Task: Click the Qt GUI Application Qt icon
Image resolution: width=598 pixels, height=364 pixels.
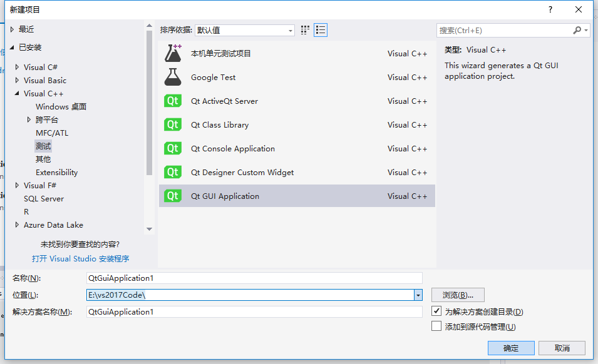Action: pyautogui.click(x=173, y=196)
